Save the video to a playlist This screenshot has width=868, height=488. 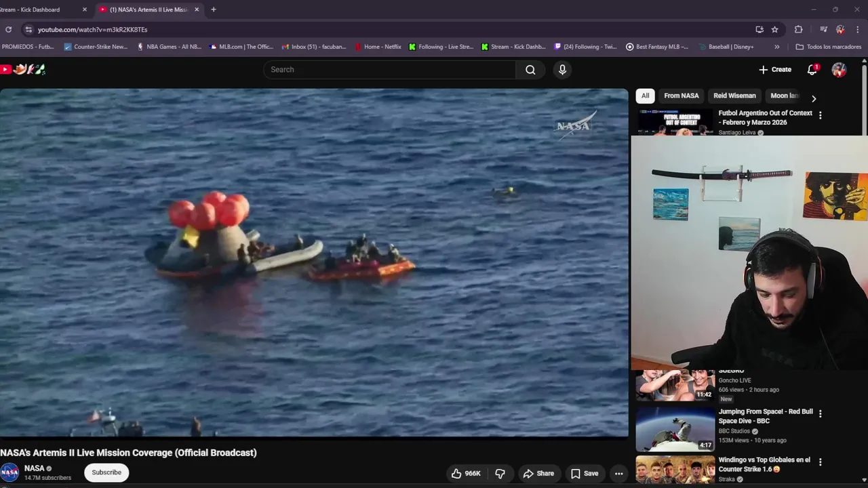tap(584, 474)
